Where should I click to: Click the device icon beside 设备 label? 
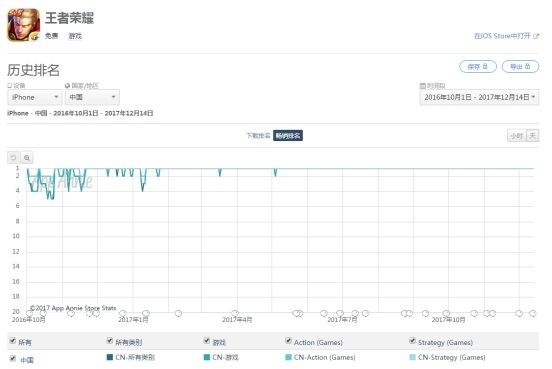pyautogui.click(x=10, y=86)
